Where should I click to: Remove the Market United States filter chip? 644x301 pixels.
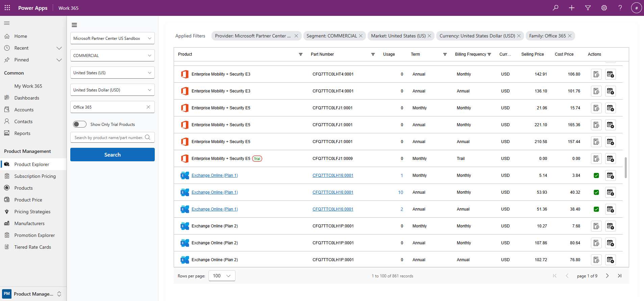(429, 36)
